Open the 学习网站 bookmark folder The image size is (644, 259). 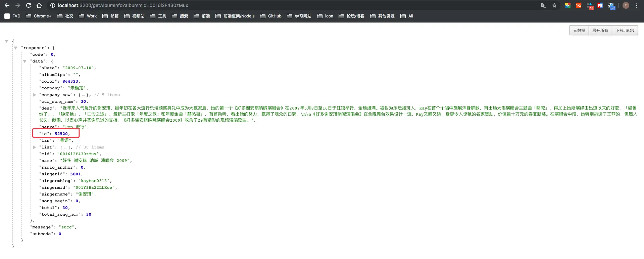299,16
